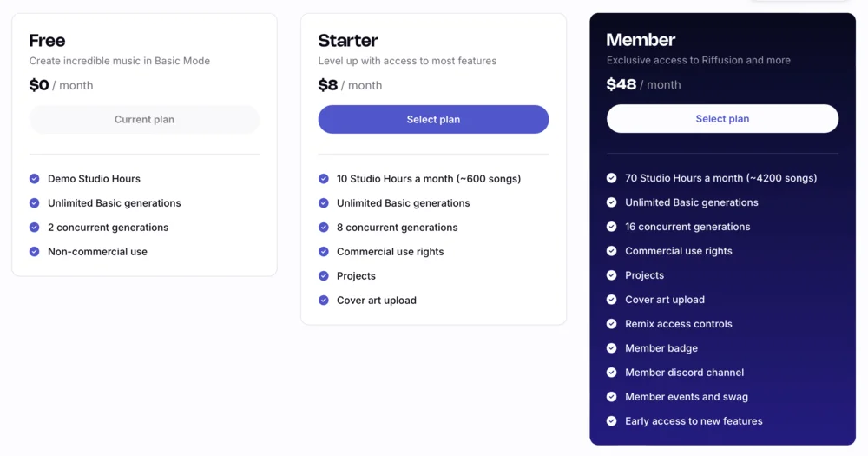Click checkmark beside Member badge
Viewport: 868px width, 456px height.
612,348
